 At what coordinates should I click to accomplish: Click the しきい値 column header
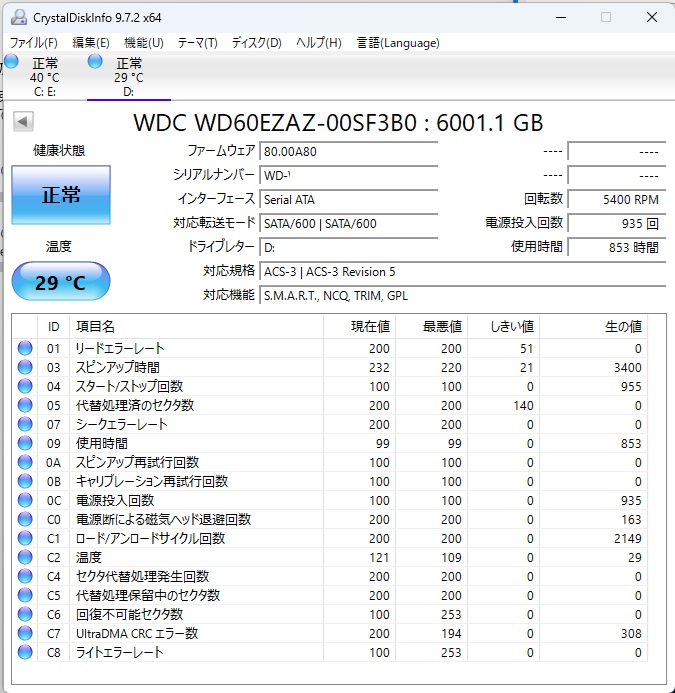coord(503,327)
